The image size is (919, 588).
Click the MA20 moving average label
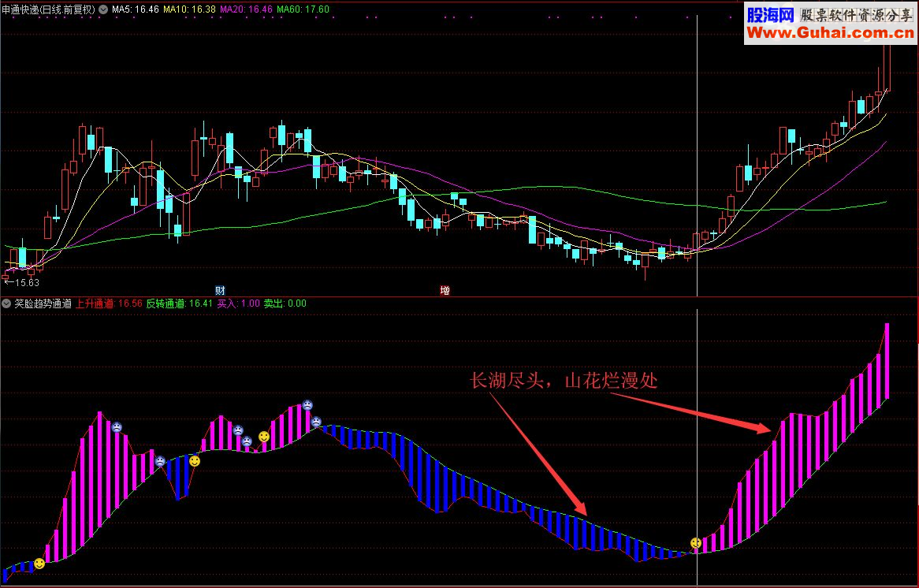click(x=246, y=9)
